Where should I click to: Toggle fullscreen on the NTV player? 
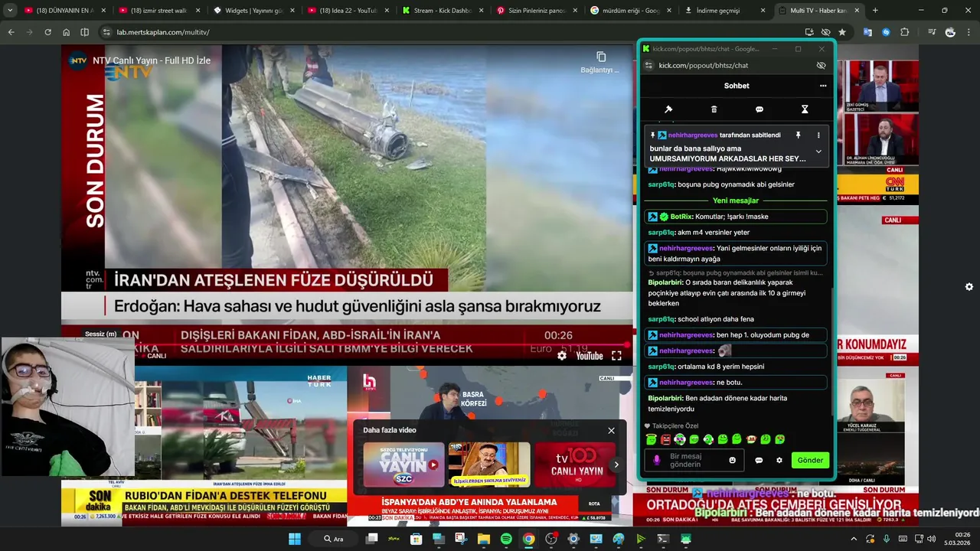(616, 356)
